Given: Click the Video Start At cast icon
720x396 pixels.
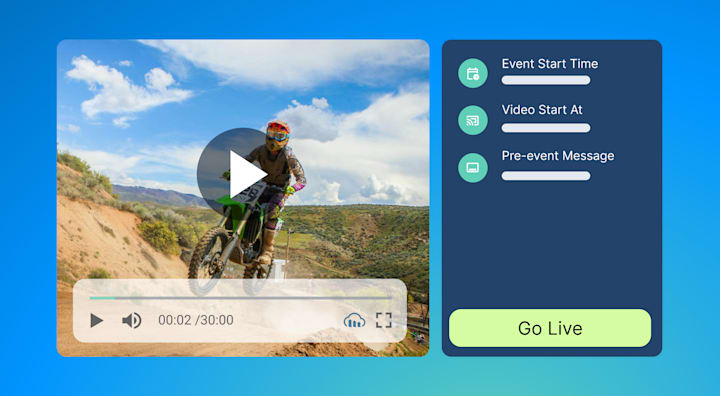Looking at the screenshot, I should (x=473, y=120).
